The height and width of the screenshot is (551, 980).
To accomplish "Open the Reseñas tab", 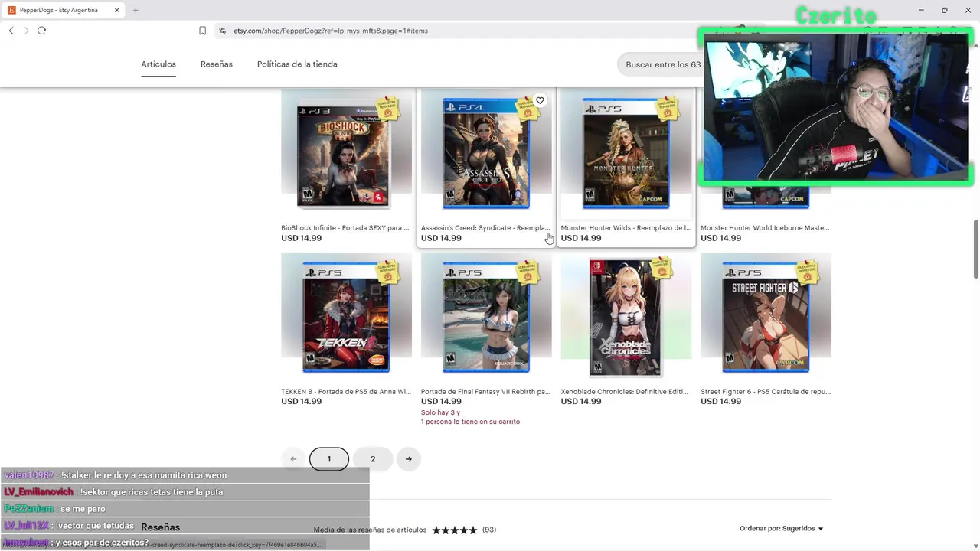I will coord(217,64).
